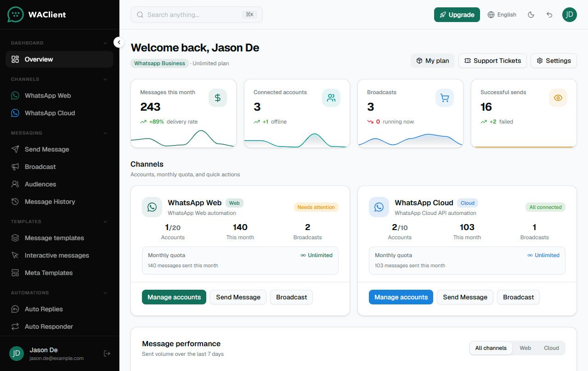Select the All channels tab
This screenshot has width=588, height=371.
[x=491, y=348]
